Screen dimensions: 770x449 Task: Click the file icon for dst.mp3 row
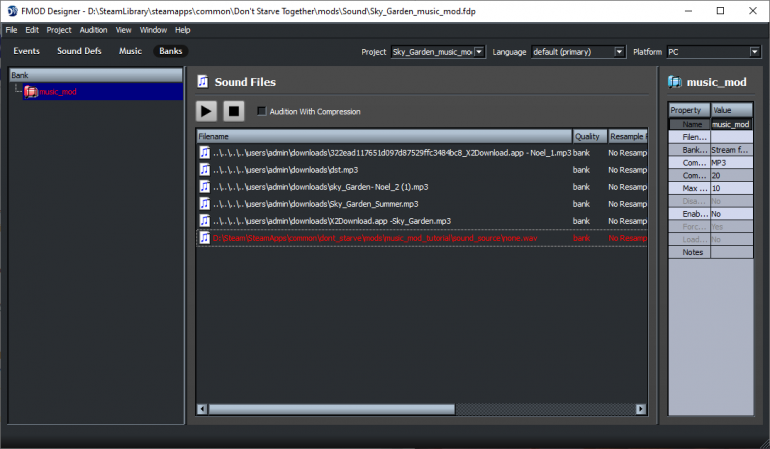[x=204, y=170]
